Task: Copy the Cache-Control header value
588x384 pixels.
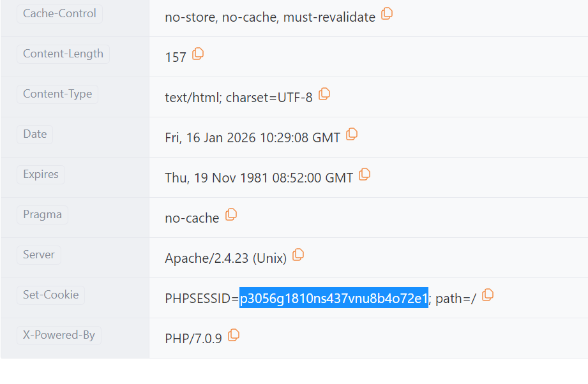Action: pos(387,14)
